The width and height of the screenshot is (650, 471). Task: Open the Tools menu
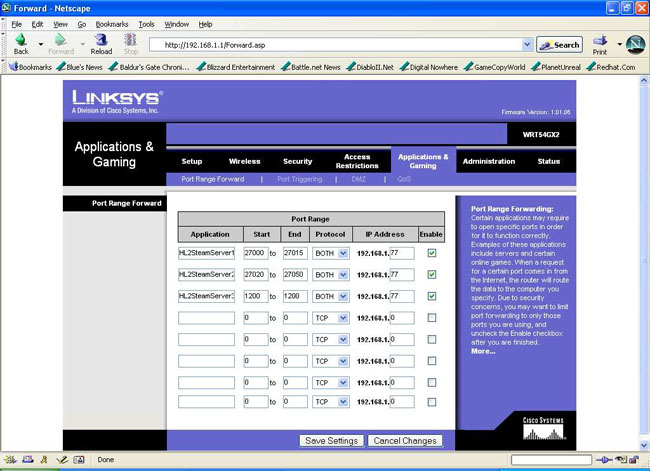146,24
